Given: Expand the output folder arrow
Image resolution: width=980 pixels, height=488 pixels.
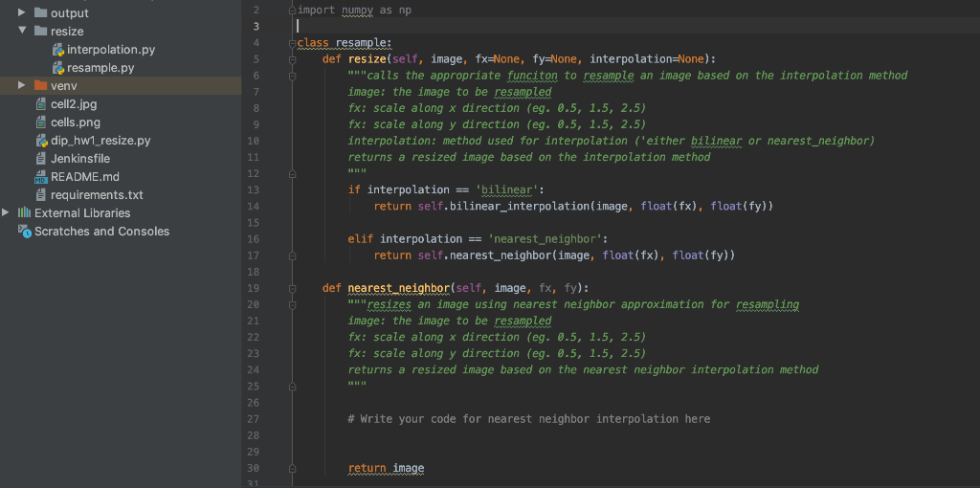Looking at the screenshot, I should coord(23,12).
